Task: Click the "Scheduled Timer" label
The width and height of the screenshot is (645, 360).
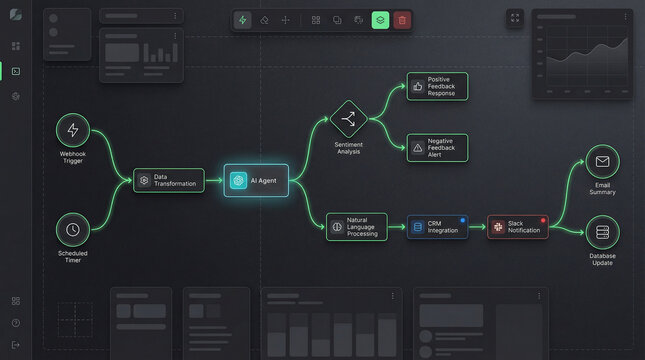Action: point(73,257)
